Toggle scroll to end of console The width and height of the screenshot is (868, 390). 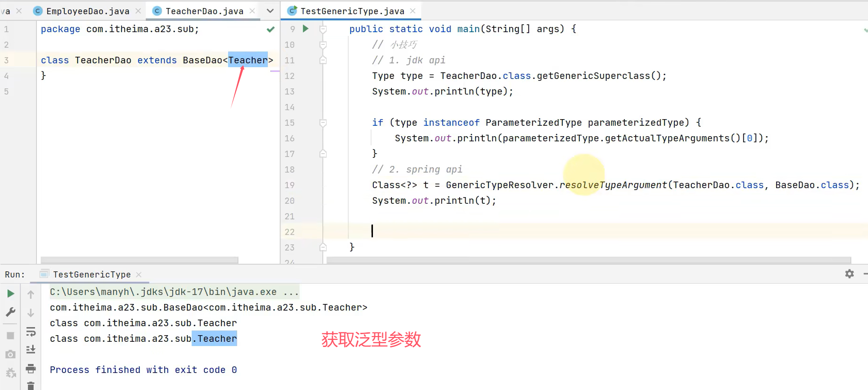click(31, 350)
